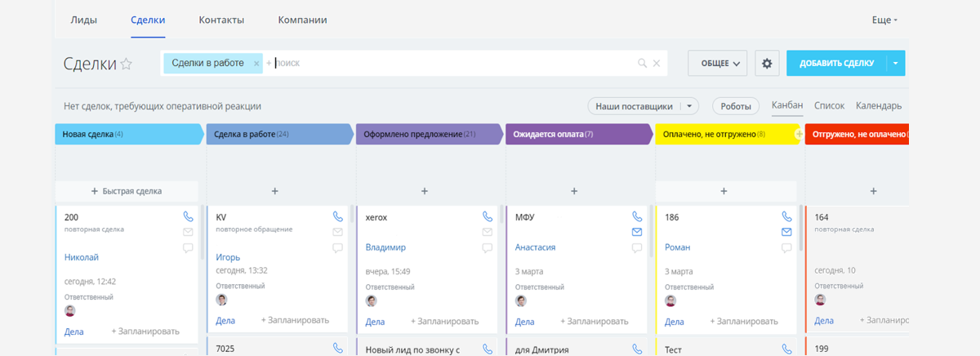The width and height of the screenshot is (980, 356).
Task: Click Быстрая сделка button
Action: [127, 191]
